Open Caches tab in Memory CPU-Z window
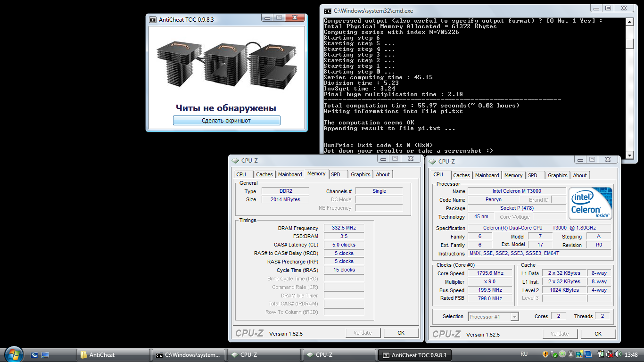This screenshot has width=644, height=362. tap(264, 174)
